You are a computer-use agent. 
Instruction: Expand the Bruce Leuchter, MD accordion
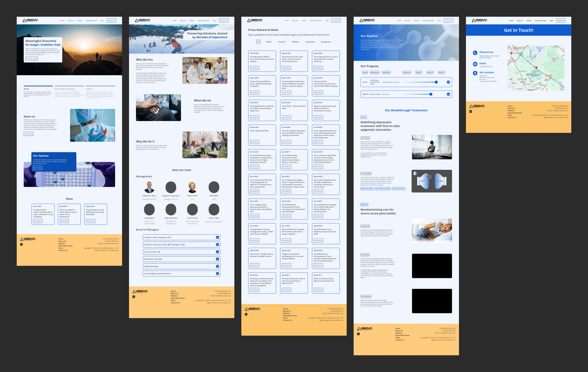(182, 252)
